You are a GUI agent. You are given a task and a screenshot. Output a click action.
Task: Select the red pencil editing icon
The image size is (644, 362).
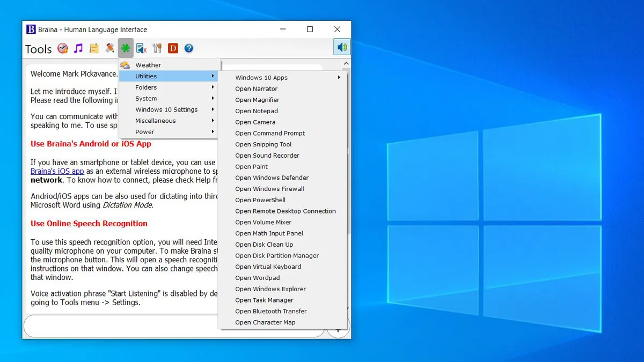click(x=109, y=48)
